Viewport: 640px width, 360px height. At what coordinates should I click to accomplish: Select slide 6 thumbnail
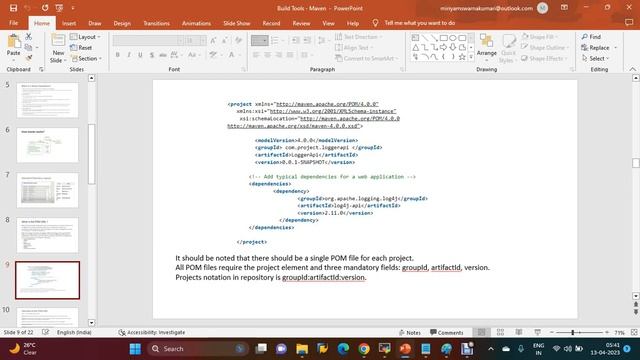tap(47, 145)
